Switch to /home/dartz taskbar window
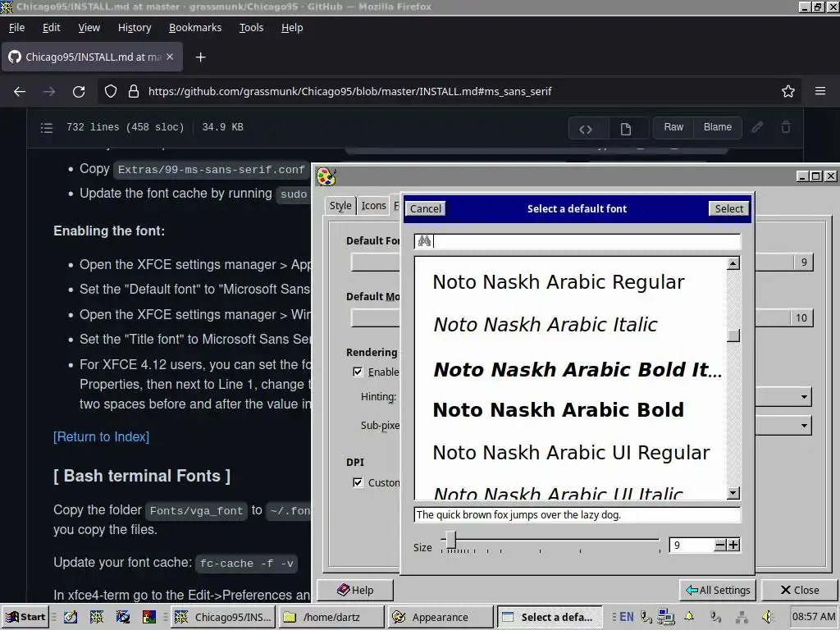This screenshot has width=840, height=630. [332, 617]
